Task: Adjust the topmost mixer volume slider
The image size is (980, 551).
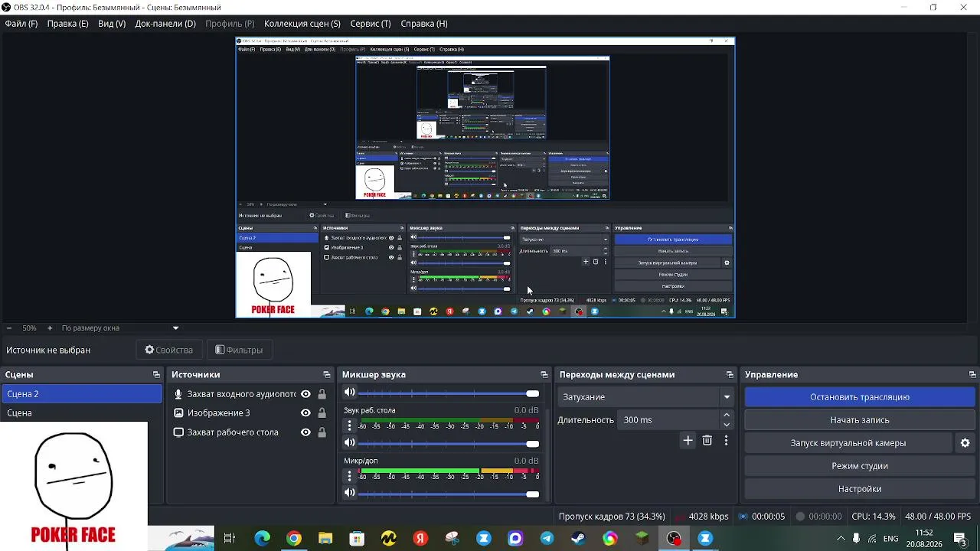Action: (x=449, y=393)
